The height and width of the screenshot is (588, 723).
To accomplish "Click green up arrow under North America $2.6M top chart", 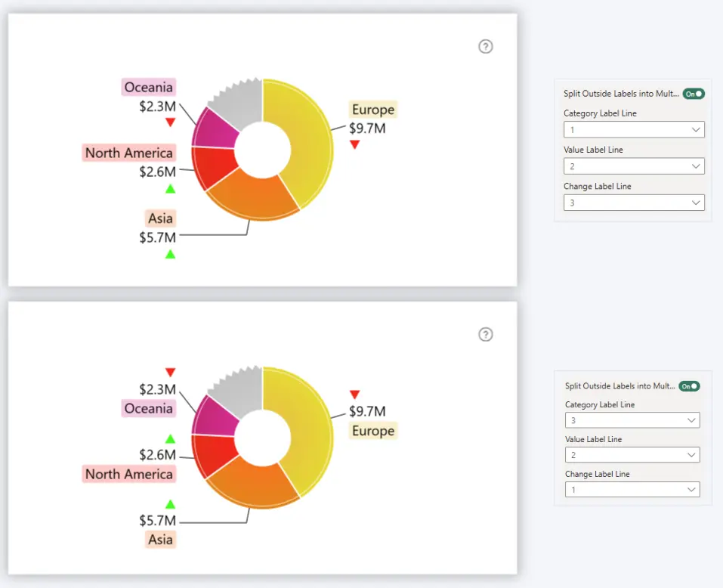I will point(170,189).
